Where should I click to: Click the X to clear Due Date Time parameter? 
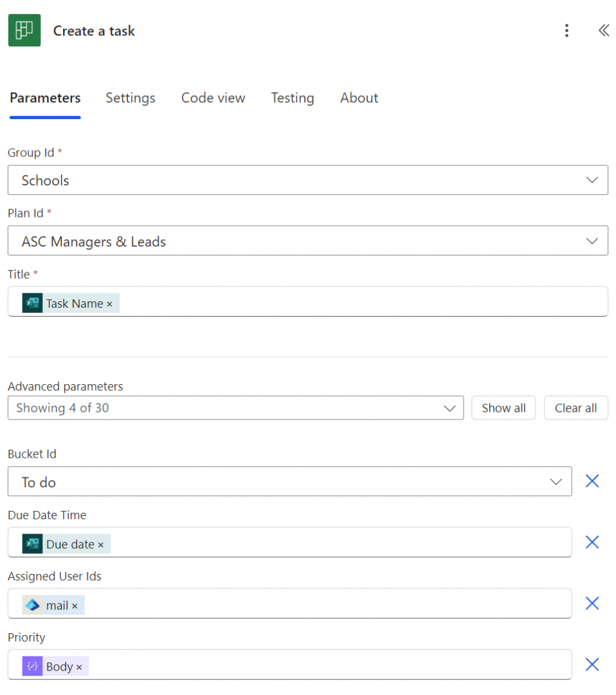(592, 542)
